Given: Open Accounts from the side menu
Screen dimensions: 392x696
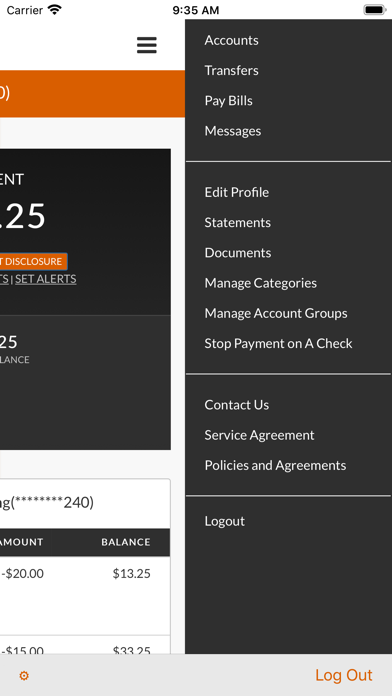Looking at the screenshot, I should (231, 40).
